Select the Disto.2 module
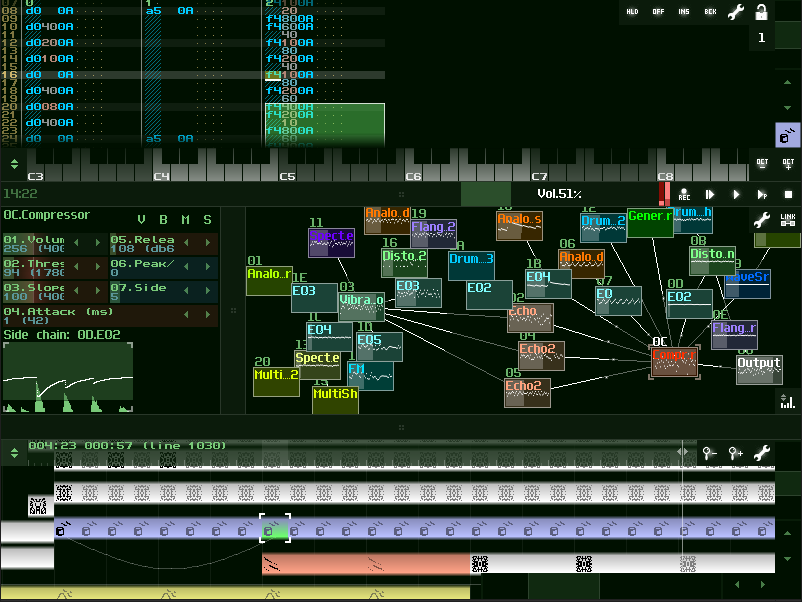 (x=404, y=263)
